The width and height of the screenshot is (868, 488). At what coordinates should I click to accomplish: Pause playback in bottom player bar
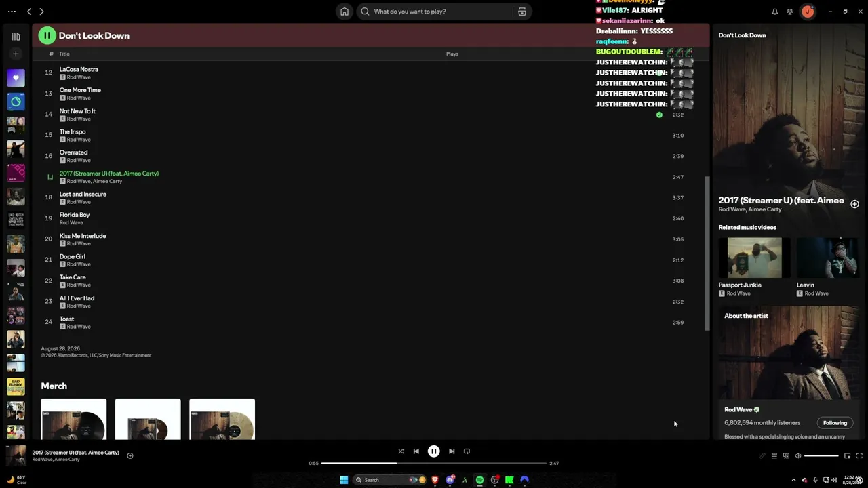(x=433, y=451)
